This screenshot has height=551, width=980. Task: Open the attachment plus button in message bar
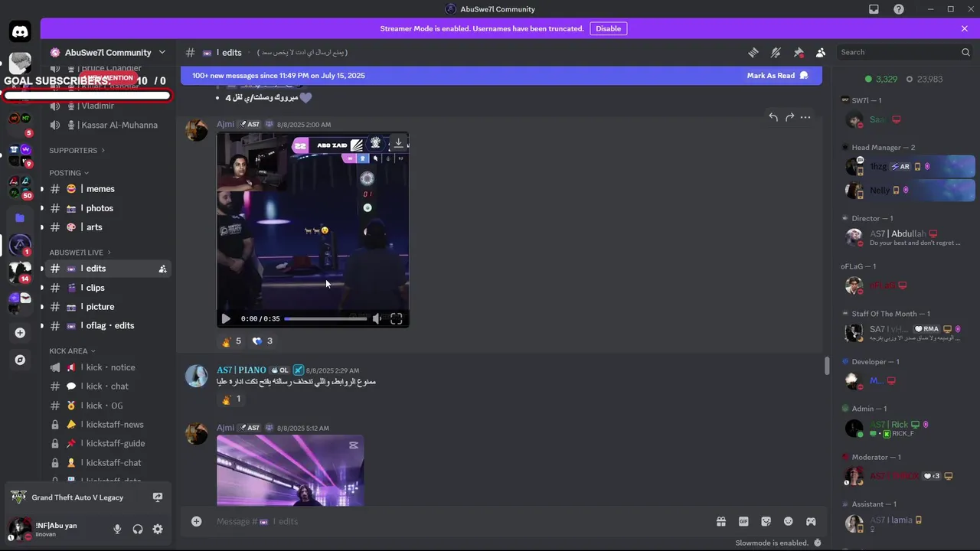click(x=197, y=521)
